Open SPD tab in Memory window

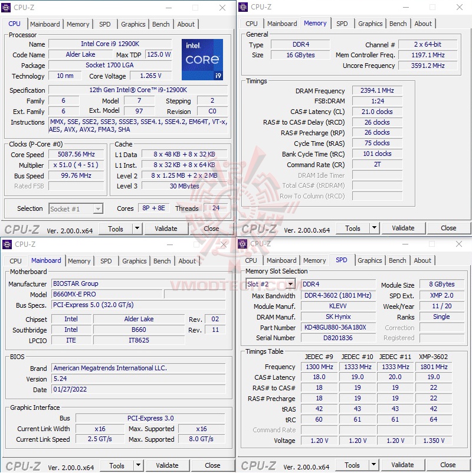coord(342,24)
